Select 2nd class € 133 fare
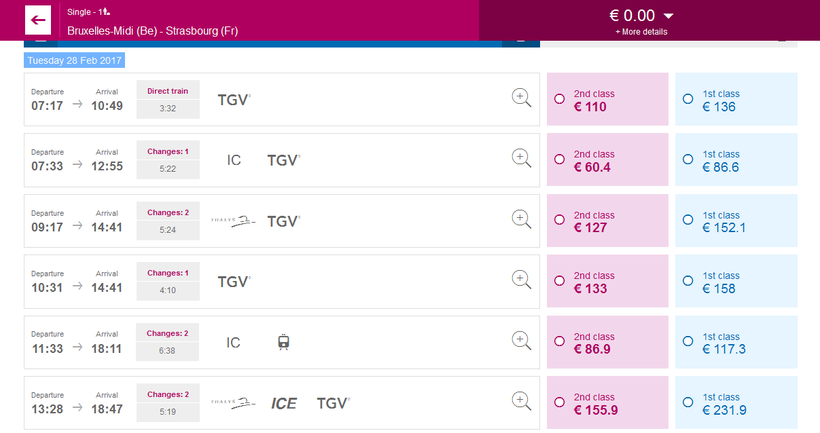Screen dimensions: 820x433 tap(560, 281)
